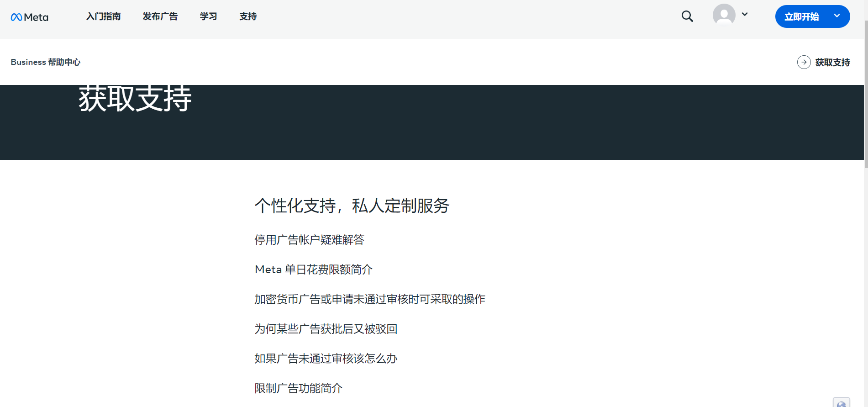The width and height of the screenshot is (868, 407).
Task: Click the 个性化支持，私人定制服务 heading
Action: point(352,206)
